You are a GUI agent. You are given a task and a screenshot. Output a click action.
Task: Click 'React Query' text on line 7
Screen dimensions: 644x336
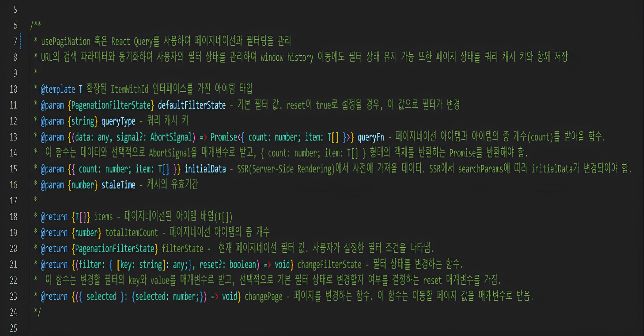point(132,42)
